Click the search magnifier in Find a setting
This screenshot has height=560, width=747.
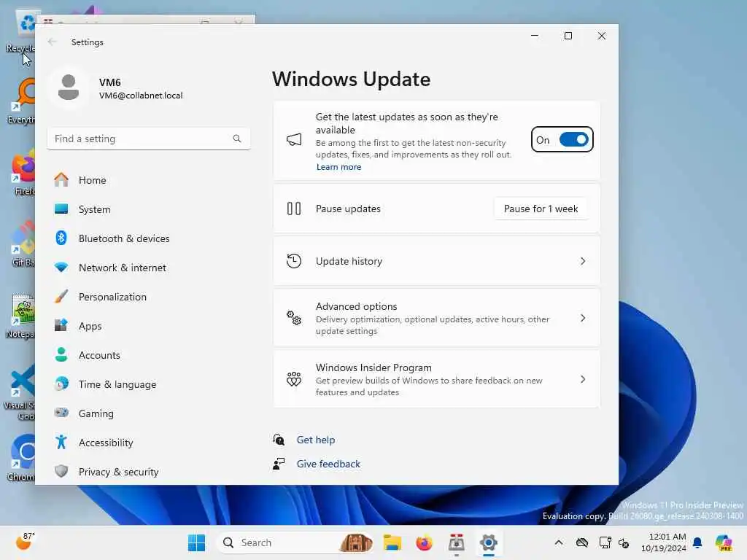point(237,139)
